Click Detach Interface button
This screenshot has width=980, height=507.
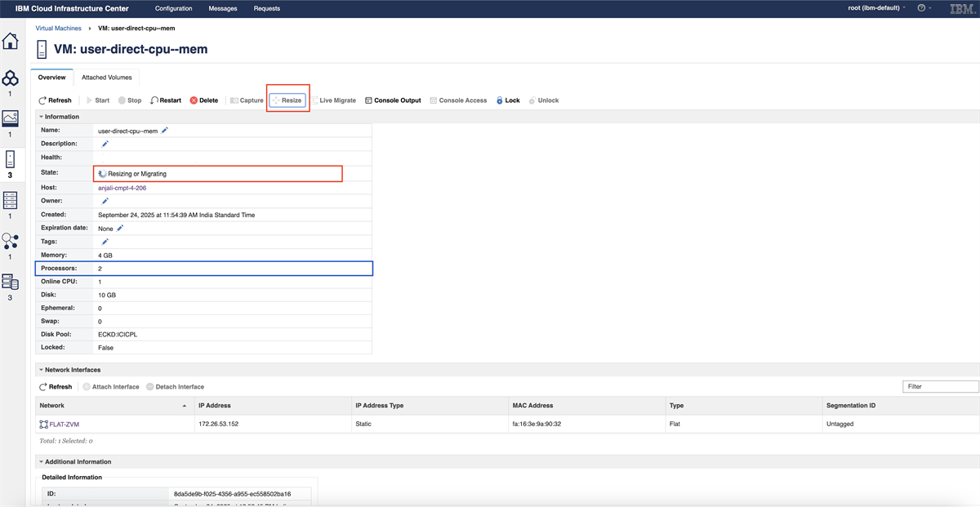(176, 387)
